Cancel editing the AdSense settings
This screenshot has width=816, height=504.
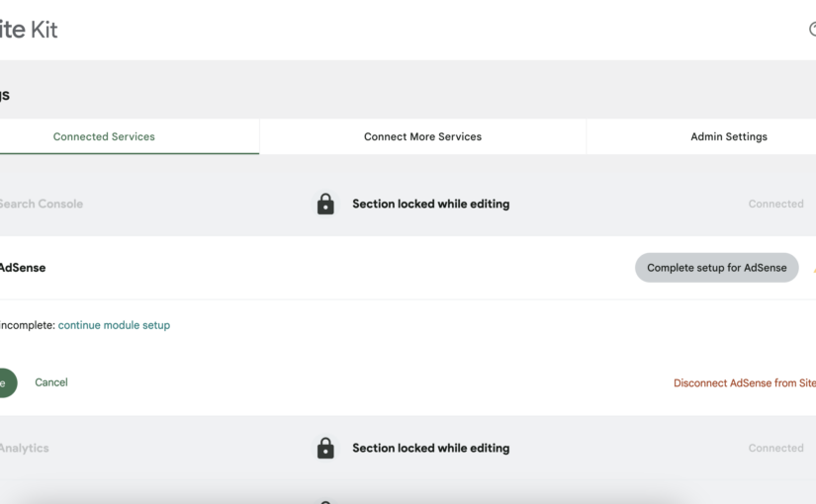pyautogui.click(x=51, y=382)
